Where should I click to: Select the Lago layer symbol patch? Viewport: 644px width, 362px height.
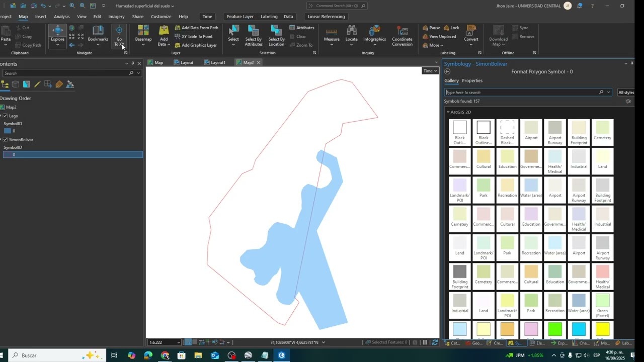coord(8,131)
